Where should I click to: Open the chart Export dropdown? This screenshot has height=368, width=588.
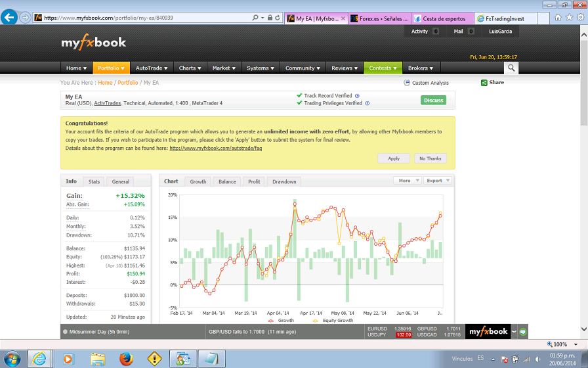437,181
